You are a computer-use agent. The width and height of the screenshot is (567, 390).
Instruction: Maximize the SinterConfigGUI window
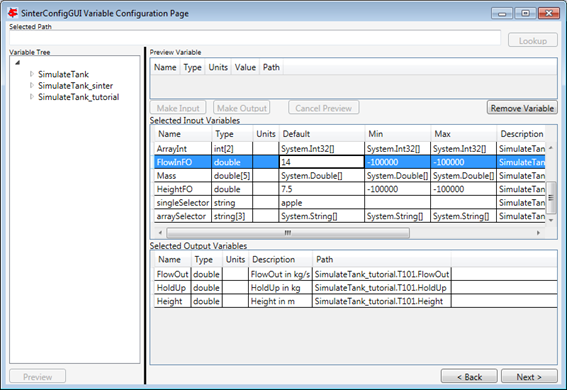[525, 13]
